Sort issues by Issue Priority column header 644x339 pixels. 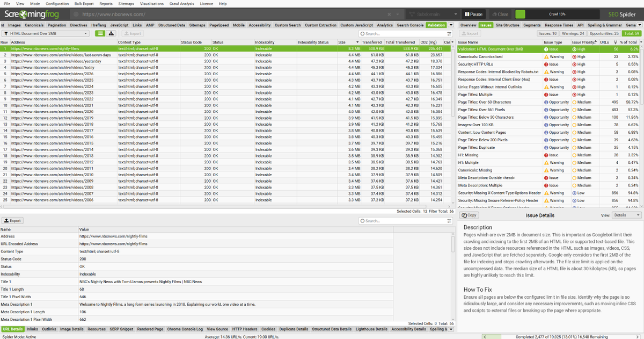[584, 42]
